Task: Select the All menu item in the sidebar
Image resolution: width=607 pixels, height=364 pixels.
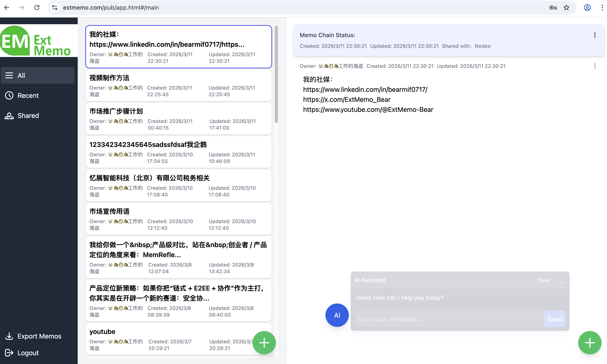Action: coord(38,75)
